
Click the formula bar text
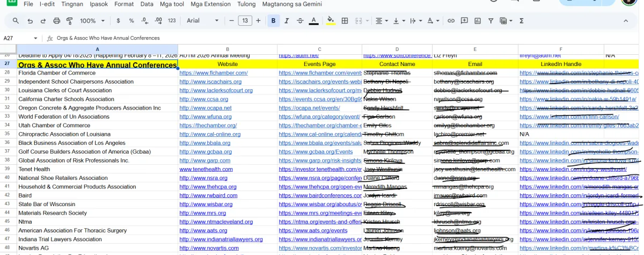click(x=108, y=39)
